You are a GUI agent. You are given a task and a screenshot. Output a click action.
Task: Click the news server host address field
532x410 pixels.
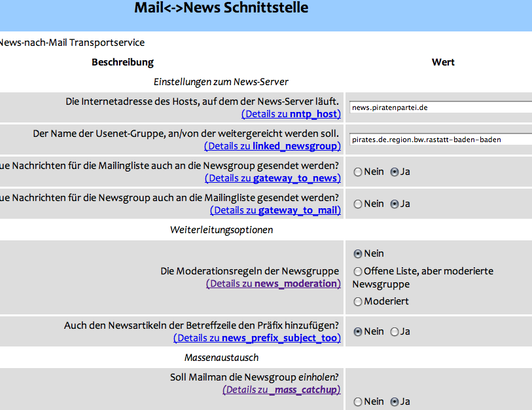click(x=440, y=107)
